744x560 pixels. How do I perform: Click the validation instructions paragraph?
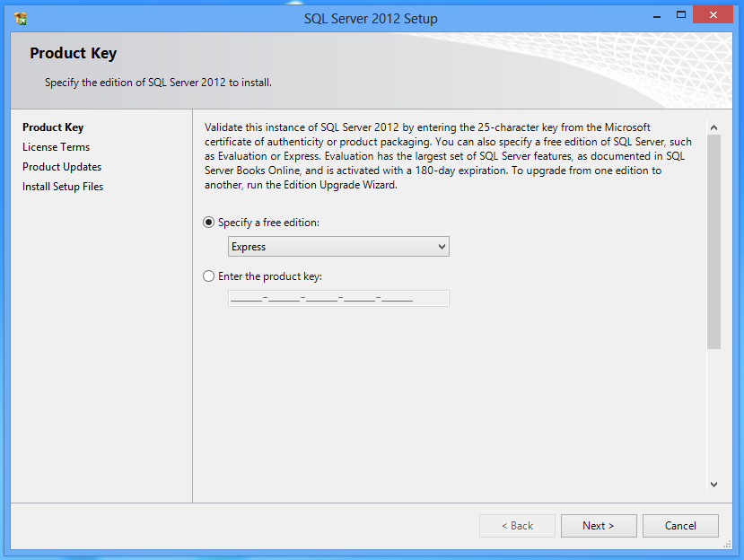(449, 156)
